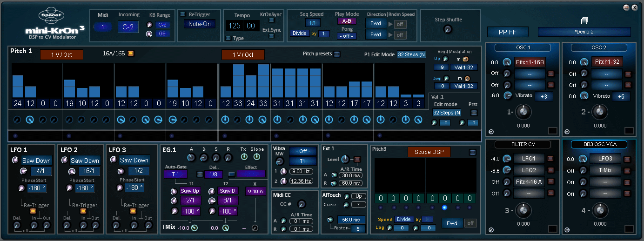Click the Pitch3 off button beside Fwd
644x241 pixels.
coord(470,223)
